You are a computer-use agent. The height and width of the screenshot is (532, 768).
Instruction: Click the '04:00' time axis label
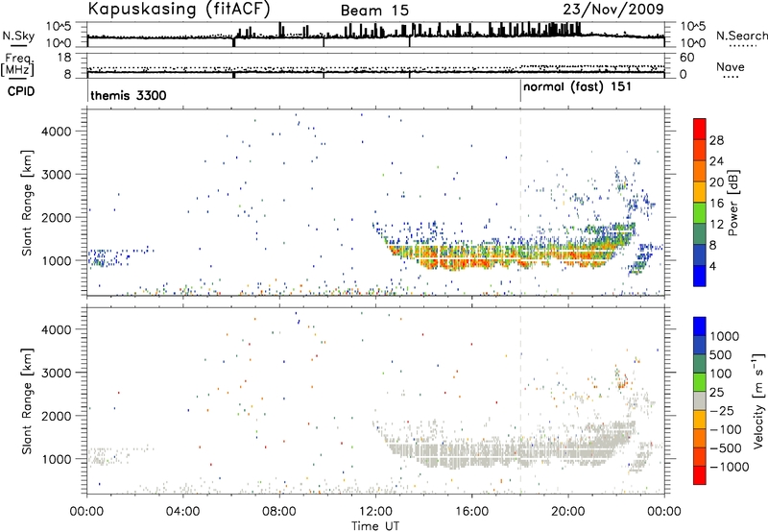tap(183, 512)
